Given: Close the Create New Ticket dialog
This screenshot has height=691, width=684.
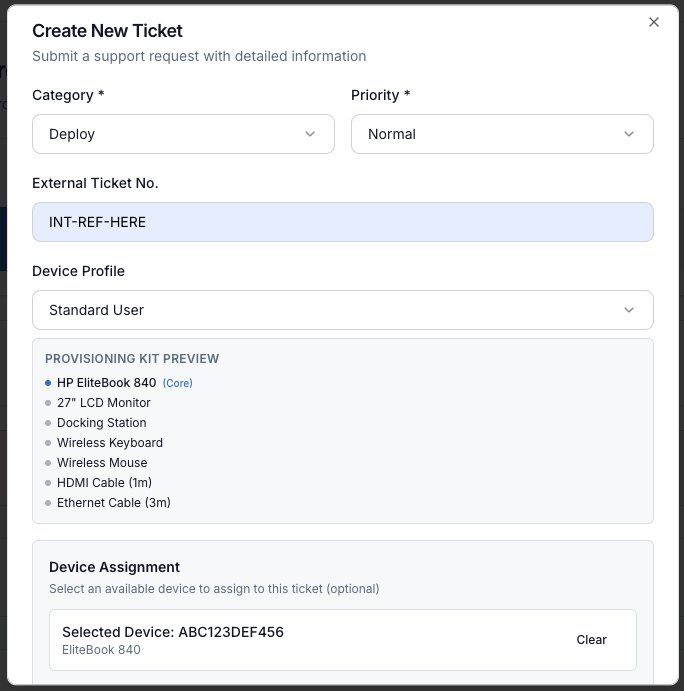Looking at the screenshot, I should pyautogui.click(x=654, y=22).
